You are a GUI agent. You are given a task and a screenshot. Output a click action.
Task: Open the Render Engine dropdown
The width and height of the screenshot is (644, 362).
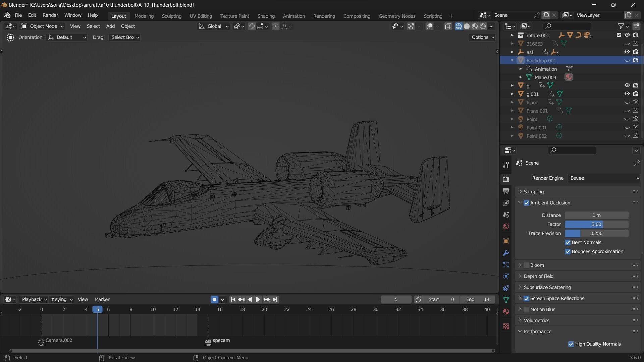tap(604, 178)
